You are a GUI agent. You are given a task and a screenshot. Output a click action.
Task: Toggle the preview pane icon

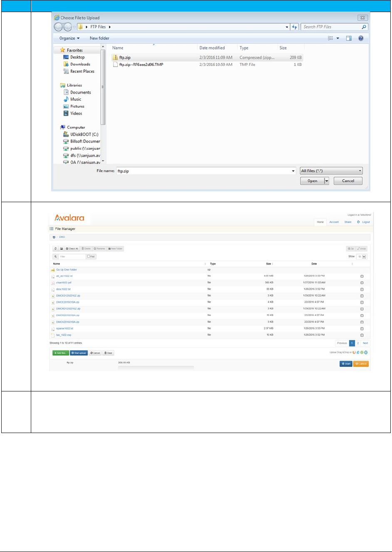coord(349,38)
